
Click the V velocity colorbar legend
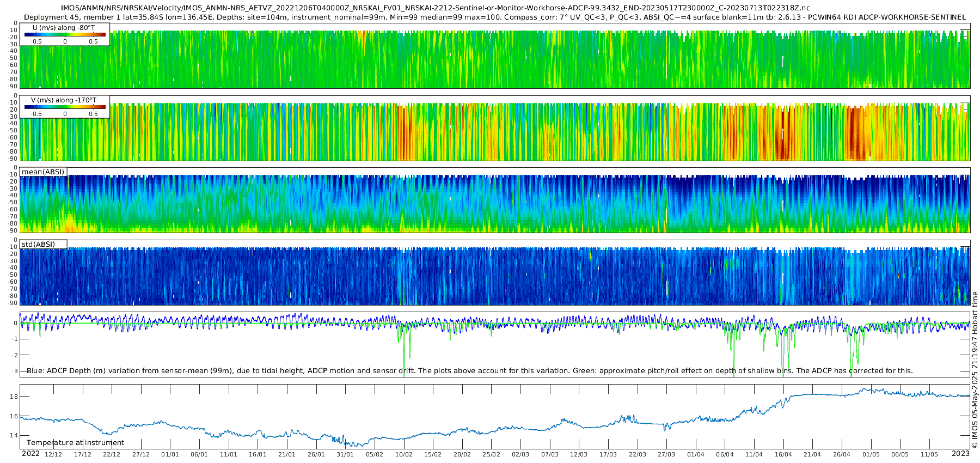(64, 107)
